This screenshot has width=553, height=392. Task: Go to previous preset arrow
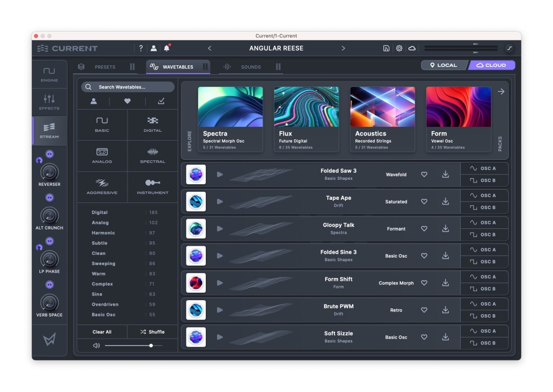coord(210,48)
